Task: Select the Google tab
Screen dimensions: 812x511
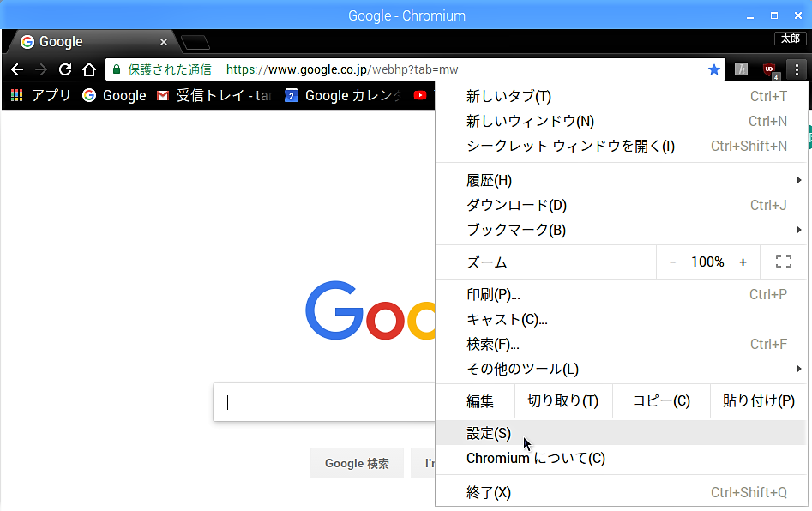Action: pos(93,41)
